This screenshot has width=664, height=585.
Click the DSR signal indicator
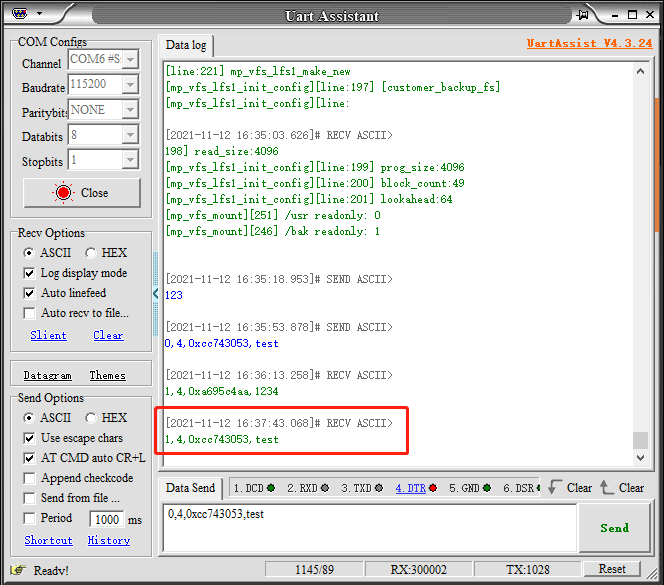[521, 488]
